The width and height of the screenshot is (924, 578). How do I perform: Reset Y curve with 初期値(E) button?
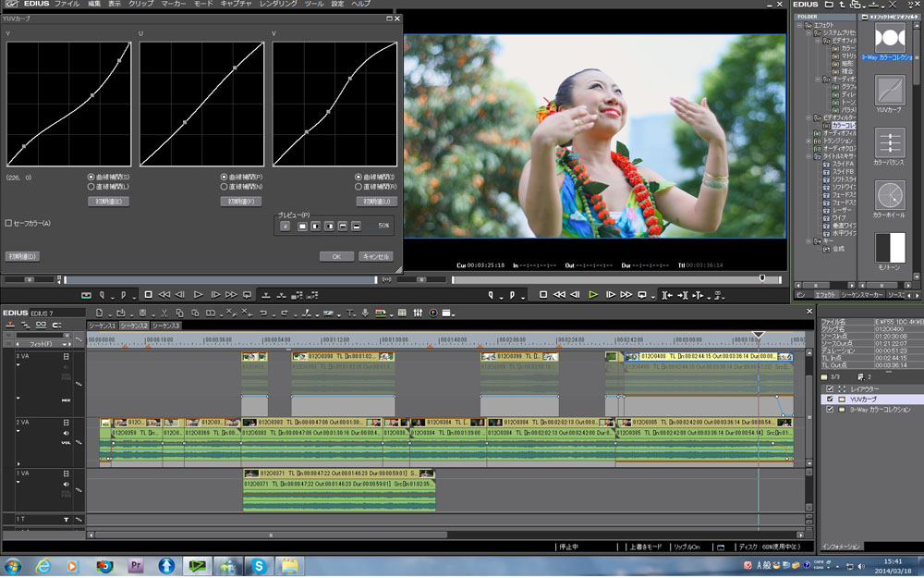[108, 202]
